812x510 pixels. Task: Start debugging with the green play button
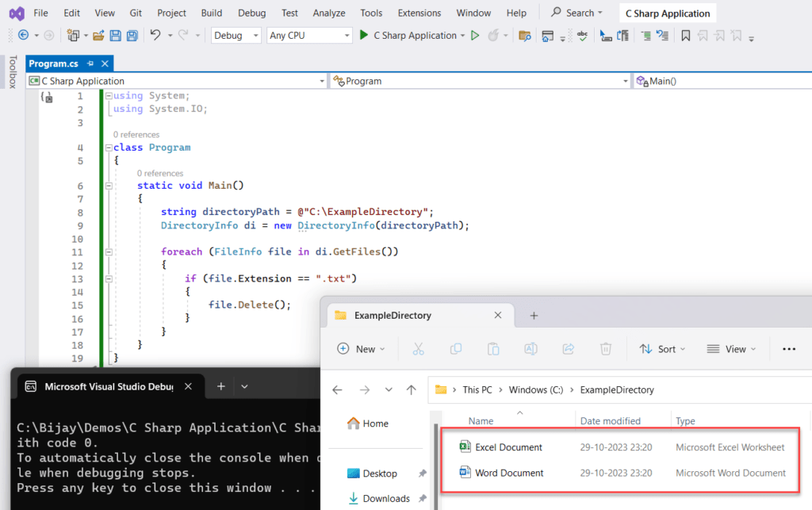pyautogui.click(x=474, y=36)
